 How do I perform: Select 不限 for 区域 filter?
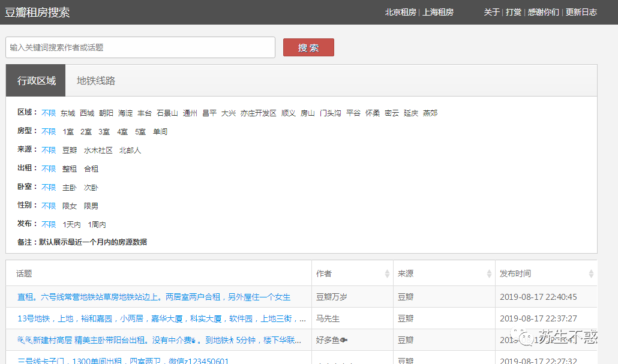[x=49, y=113]
